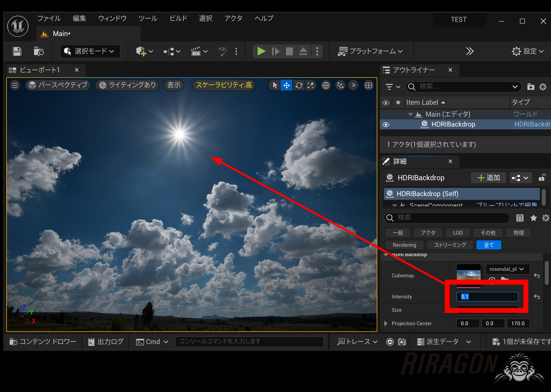The width and height of the screenshot is (551, 392).
Task: Select the scale transform tool
Action: click(311, 85)
